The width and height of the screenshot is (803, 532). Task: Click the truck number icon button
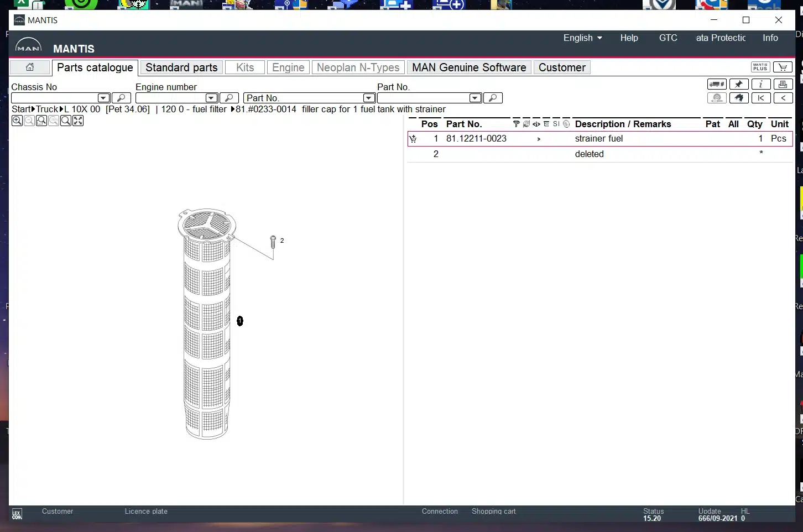(x=717, y=84)
